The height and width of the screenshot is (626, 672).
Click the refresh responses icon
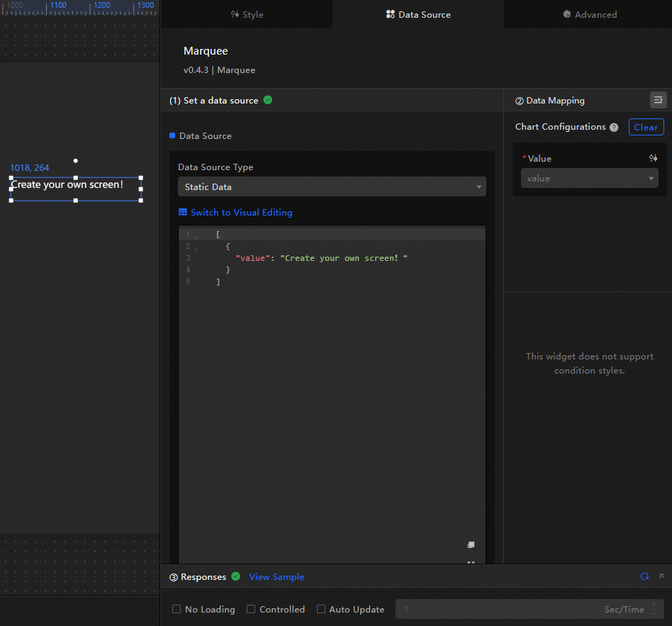point(644,576)
